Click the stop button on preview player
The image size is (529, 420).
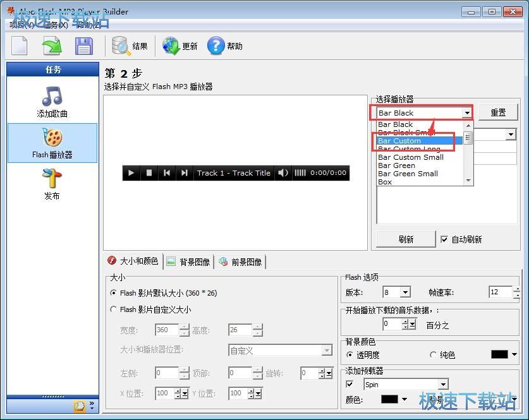click(149, 173)
